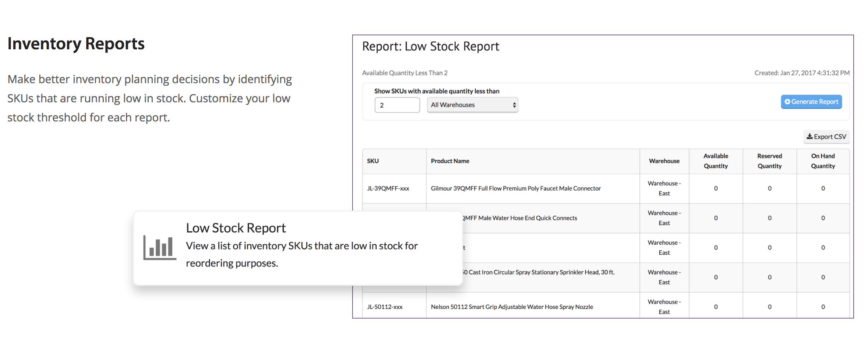Sort by the SKU column header

click(x=373, y=161)
